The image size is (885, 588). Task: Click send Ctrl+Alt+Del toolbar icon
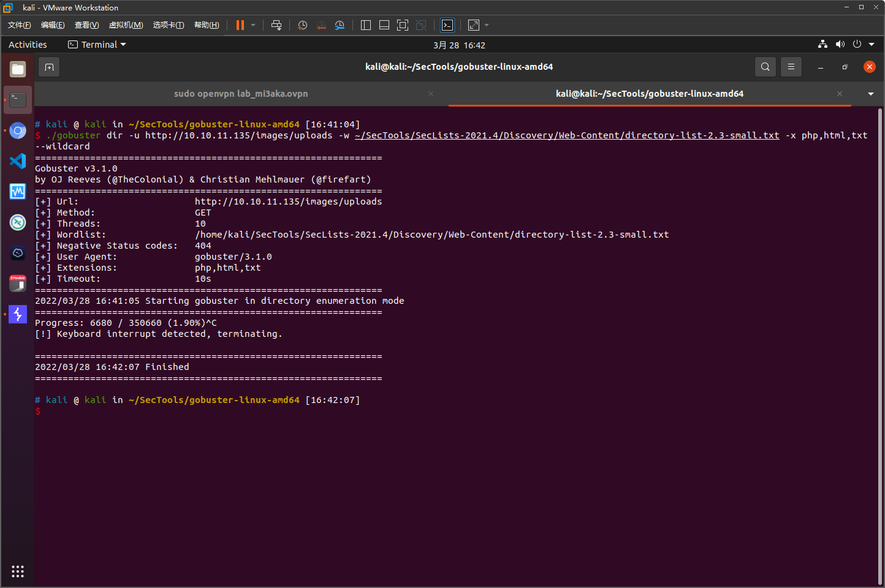click(276, 25)
